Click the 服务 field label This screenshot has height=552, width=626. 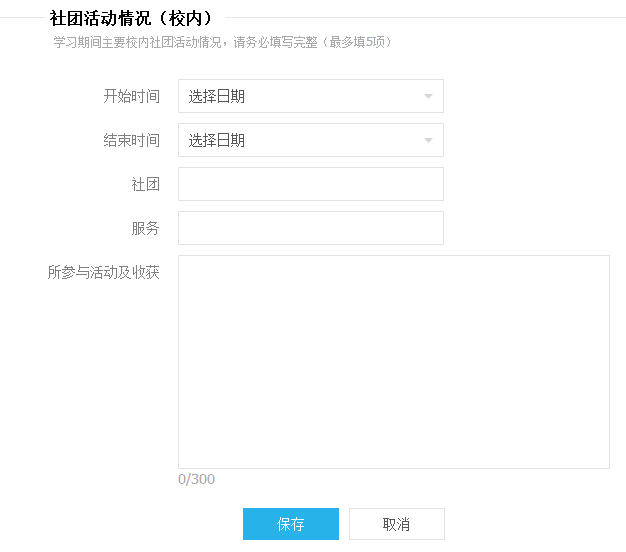tap(145, 228)
